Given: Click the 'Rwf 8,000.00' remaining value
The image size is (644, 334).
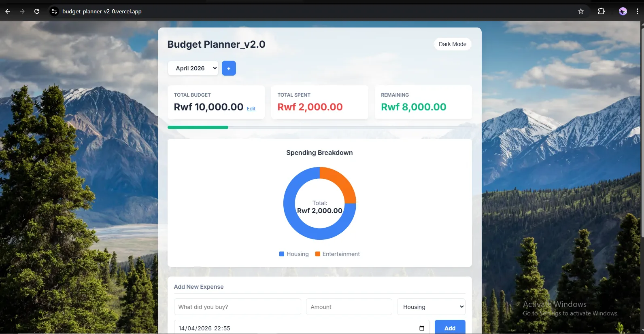Looking at the screenshot, I should point(414,107).
